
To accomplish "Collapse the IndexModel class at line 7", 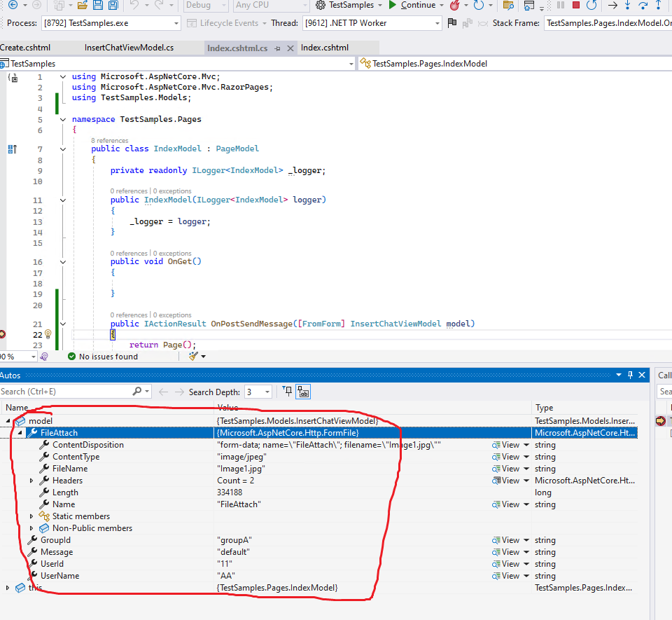I will (x=63, y=149).
